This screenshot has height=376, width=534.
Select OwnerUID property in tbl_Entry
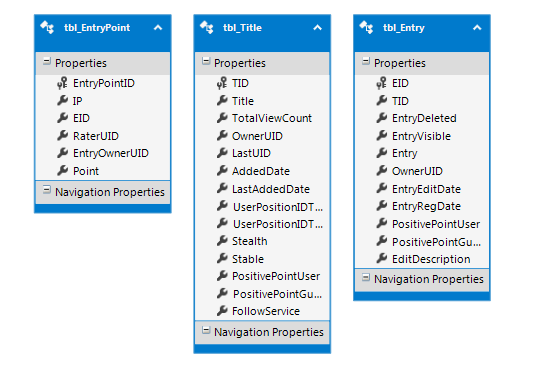coord(417,171)
